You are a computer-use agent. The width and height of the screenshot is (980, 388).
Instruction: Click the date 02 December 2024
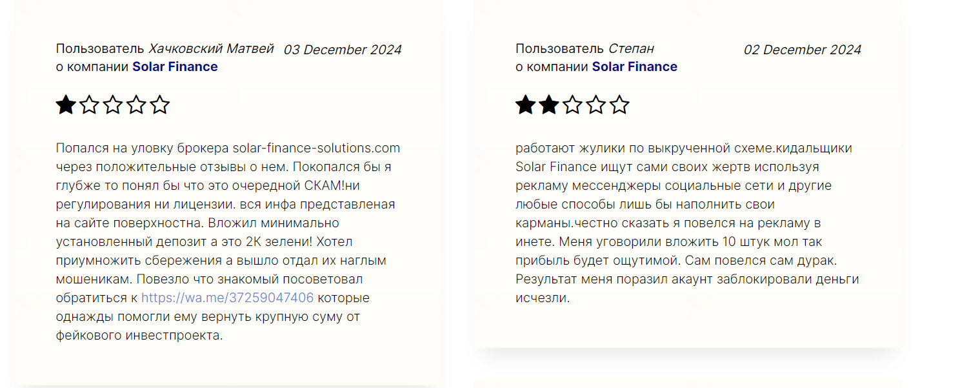[802, 50]
